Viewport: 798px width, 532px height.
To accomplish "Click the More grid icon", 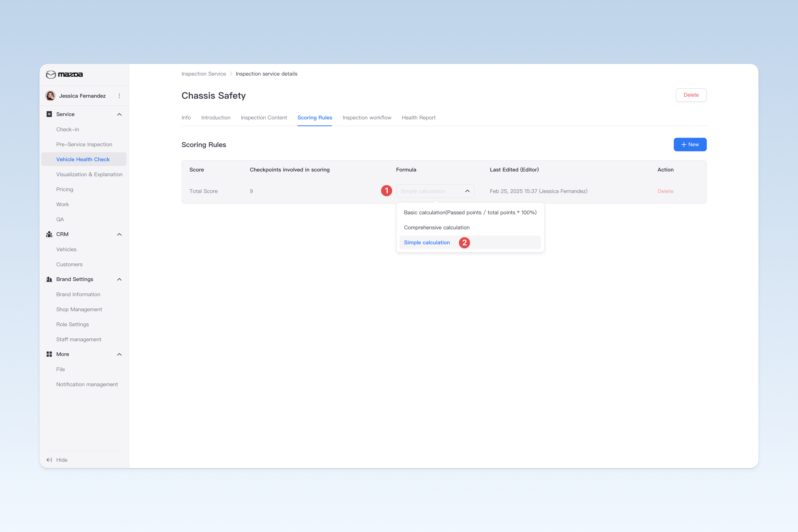I will (49, 354).
